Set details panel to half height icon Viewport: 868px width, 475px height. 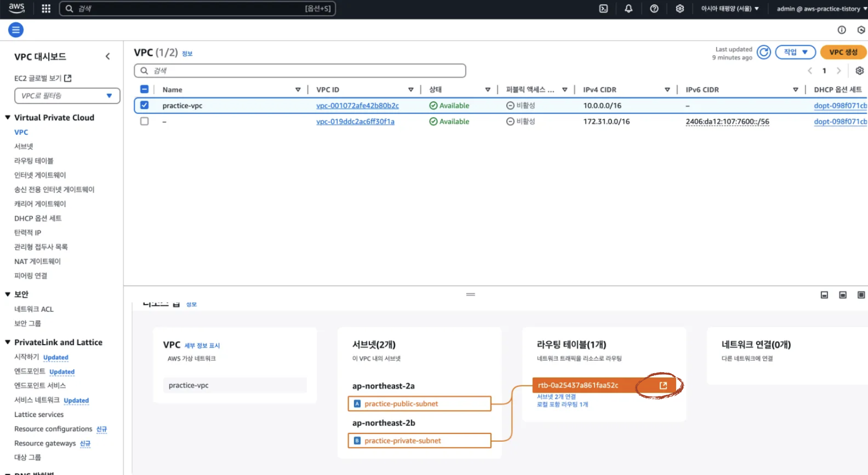[843, 295]
